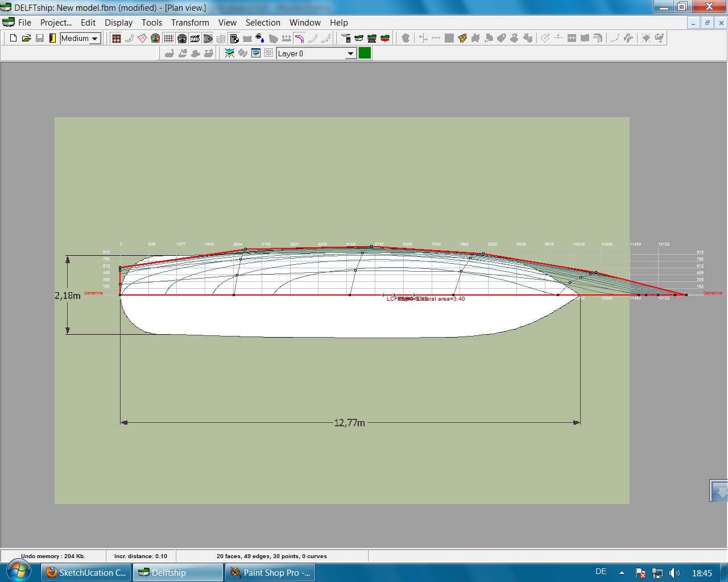
Task: Click the gray polygon icon after hull views
Action: (x=406, y=38)
